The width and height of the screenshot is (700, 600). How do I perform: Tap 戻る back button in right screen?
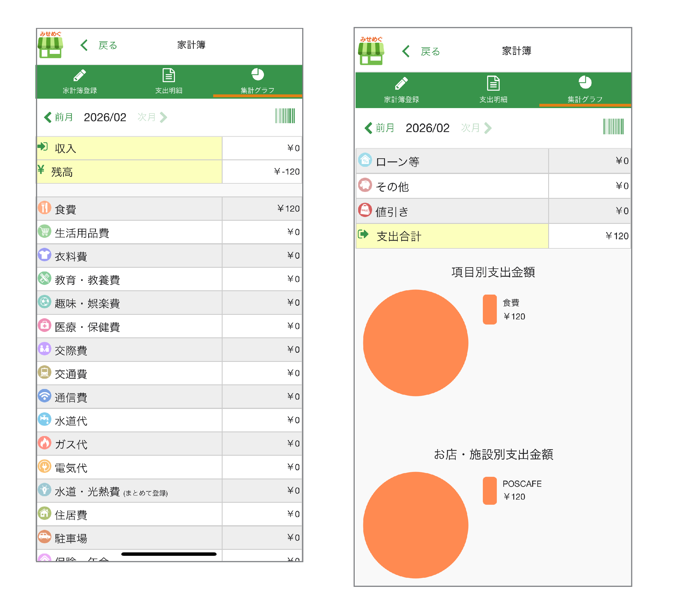pos(421,52)
